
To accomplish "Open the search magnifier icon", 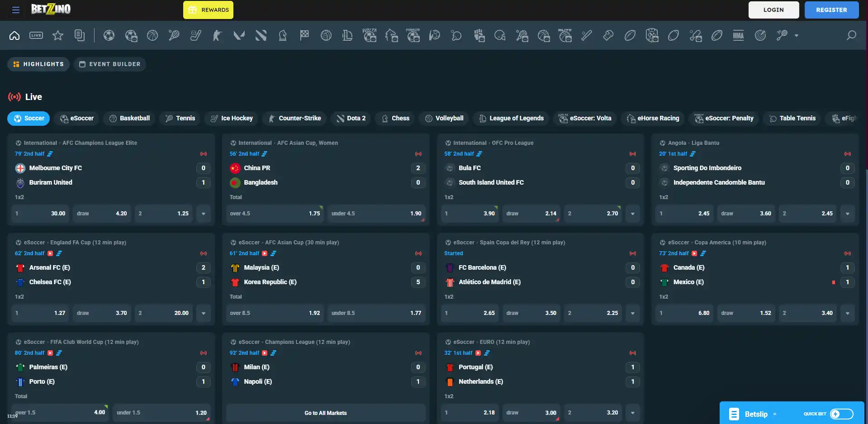I will point(851,35).
